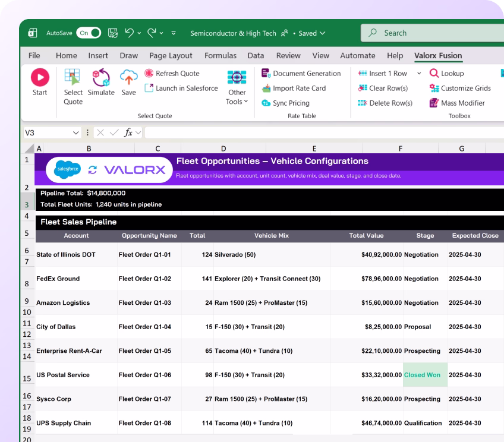Open the Undo history dropdown arrow

[139, 33]
